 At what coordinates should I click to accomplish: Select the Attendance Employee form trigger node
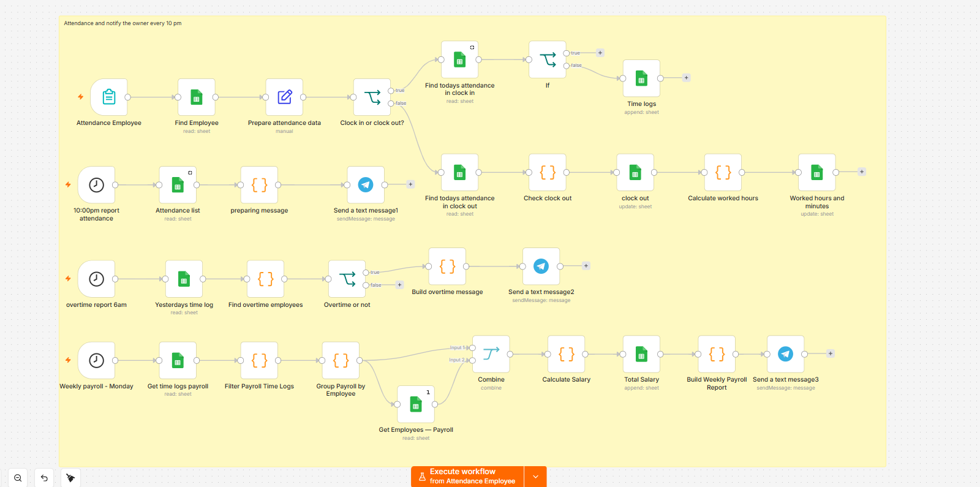(x=109, y=97)
